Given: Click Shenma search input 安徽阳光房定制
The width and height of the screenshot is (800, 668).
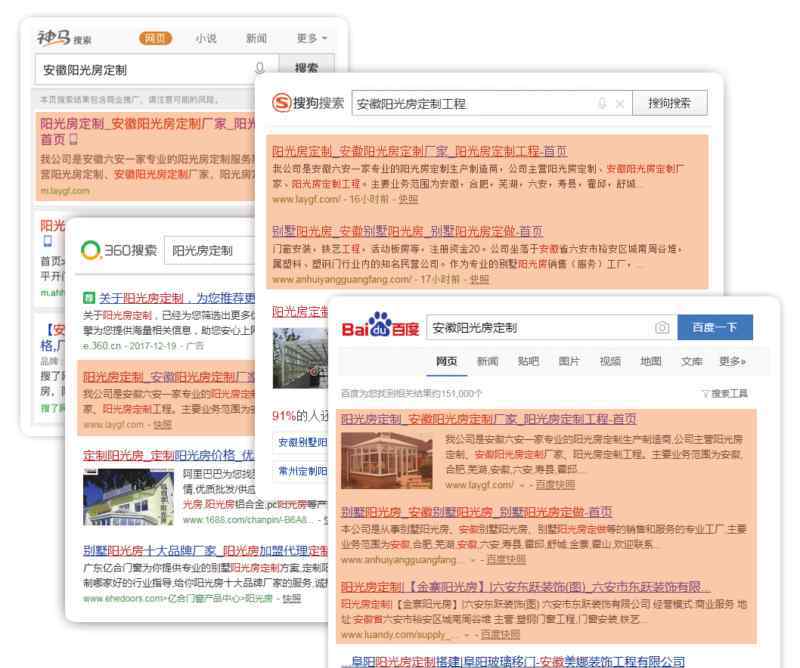Looking at the screenshot, I should (x=157, y=69).
